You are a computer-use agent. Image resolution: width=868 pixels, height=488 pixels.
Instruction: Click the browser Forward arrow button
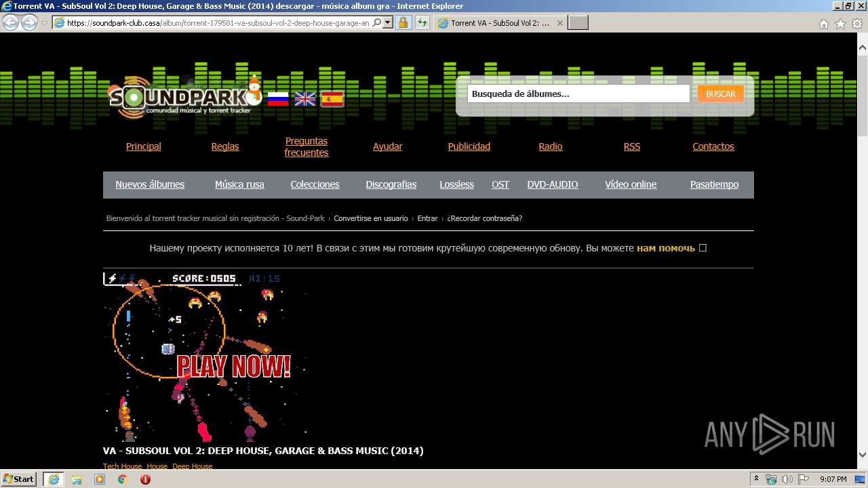click(x=29, y=23)
